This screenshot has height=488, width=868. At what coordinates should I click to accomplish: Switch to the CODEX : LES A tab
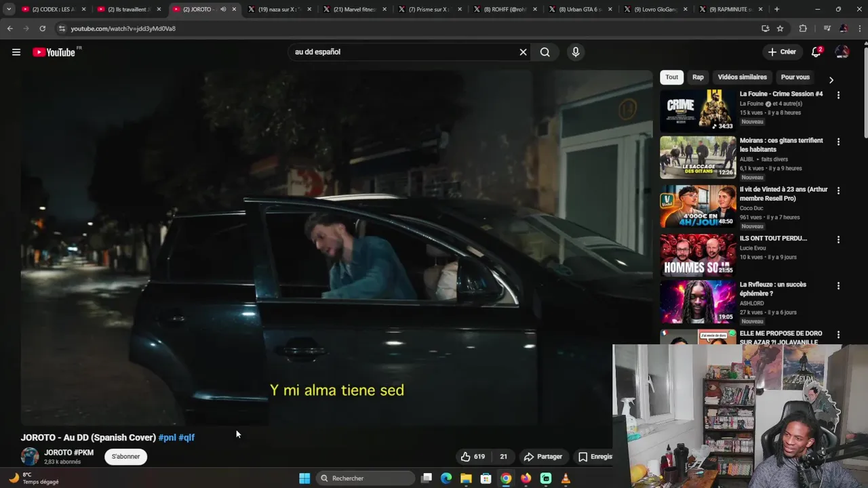pos(53,9)
